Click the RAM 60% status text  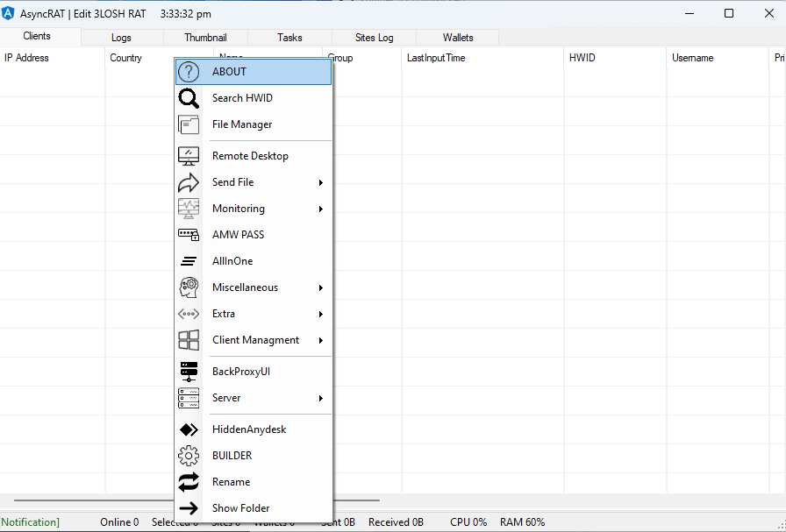522,522
